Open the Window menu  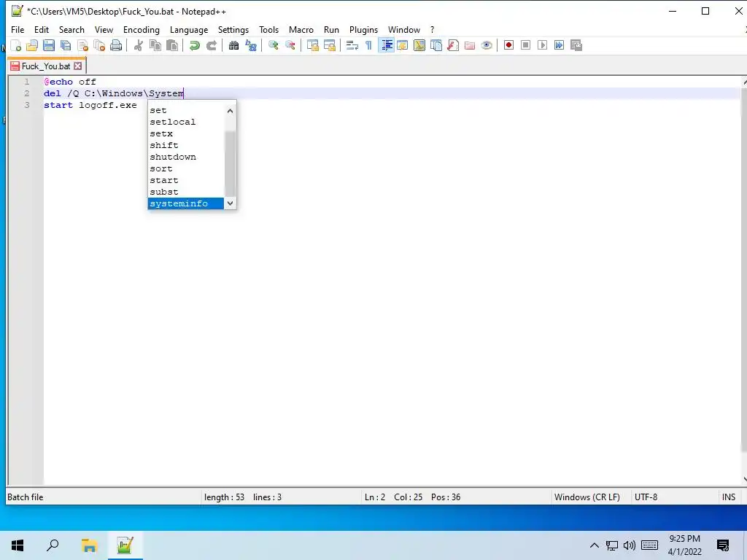(404, 29)
